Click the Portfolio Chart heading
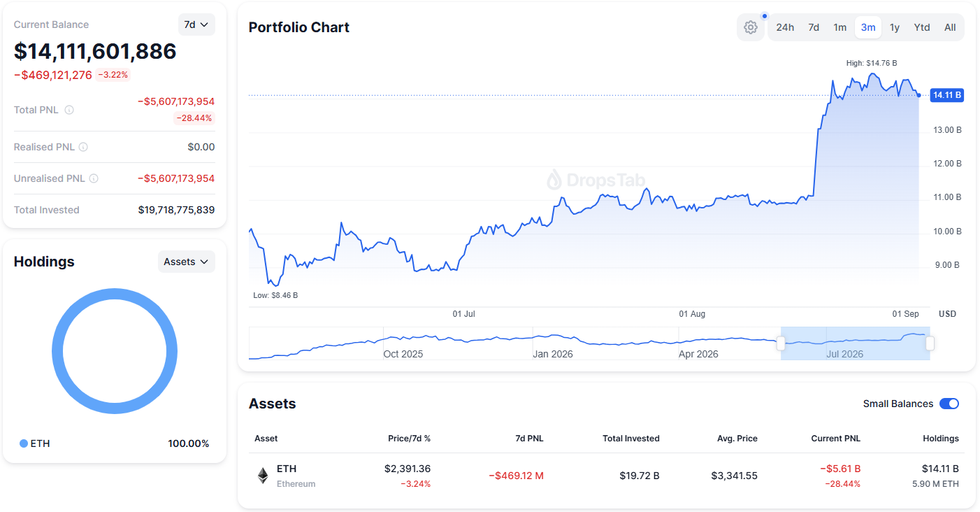Screen dimensions: 980x512 point(299,27)
